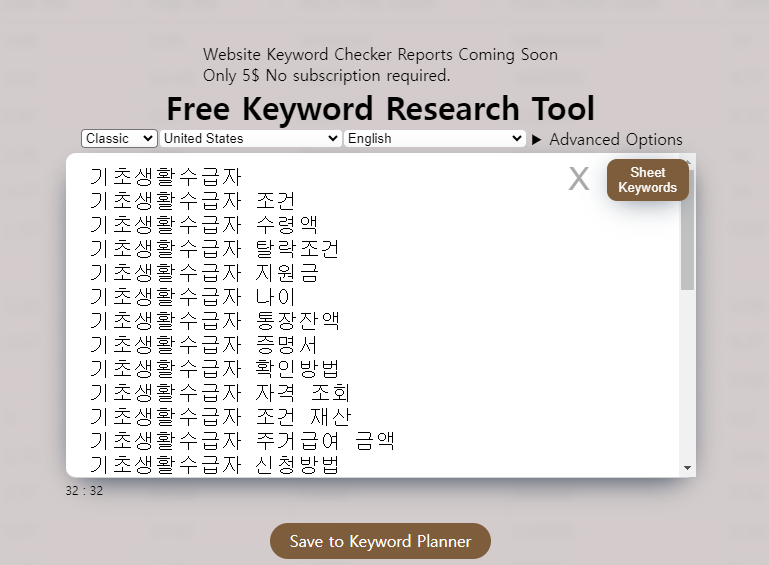Click the Website Keyword Checker Reports Coming Soon text

tap(380, 54)
